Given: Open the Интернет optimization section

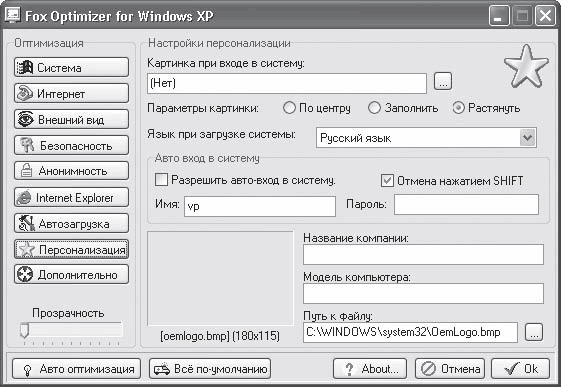Looking at the screenshot, I should pyautogui.click(x=71, y=93).
